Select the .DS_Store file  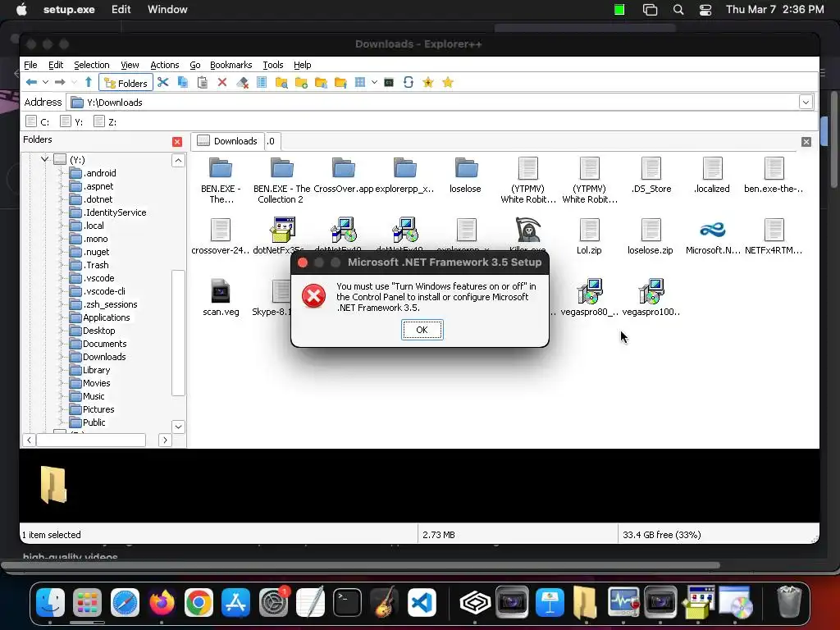(x=651, y=176)
